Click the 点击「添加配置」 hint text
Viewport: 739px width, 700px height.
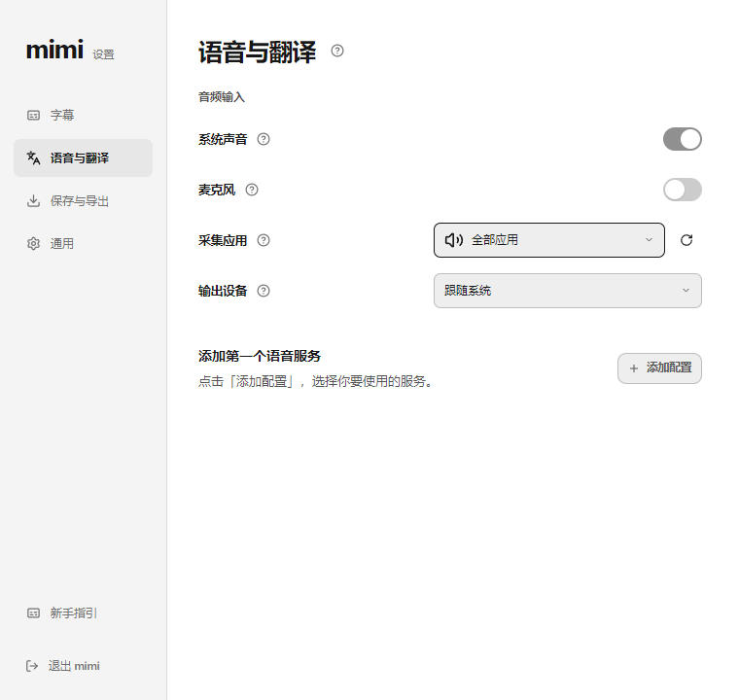tap(315, 381)
